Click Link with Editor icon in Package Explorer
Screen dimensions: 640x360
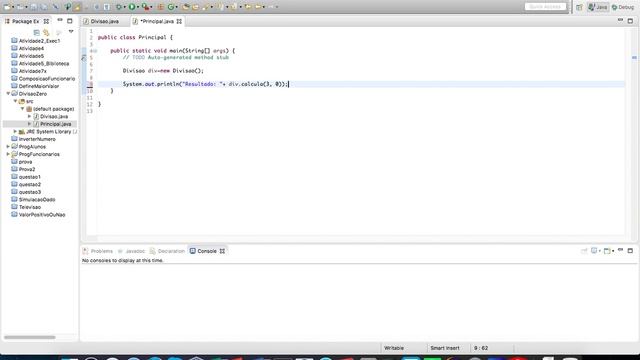tap(46, 32)
